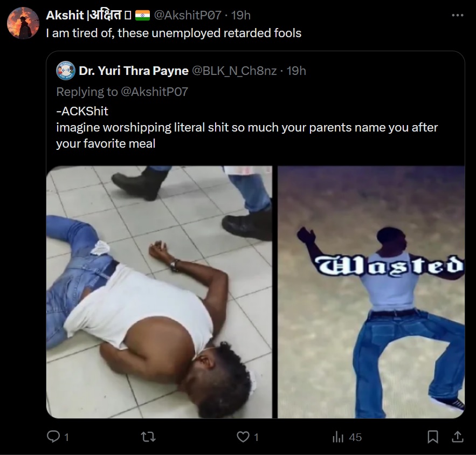476x455 pixels.
Task: Like the post with heart icon
Action: pos(243,437)
